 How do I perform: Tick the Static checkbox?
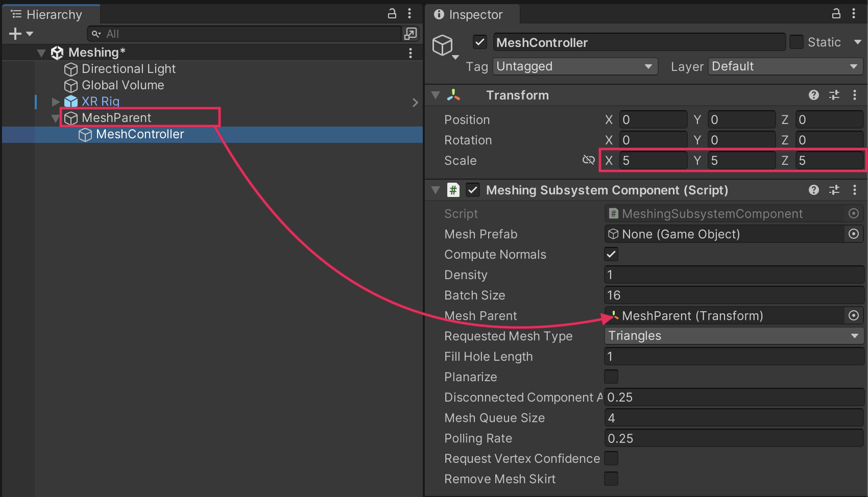pyautogui.click(x=796, y=42)
